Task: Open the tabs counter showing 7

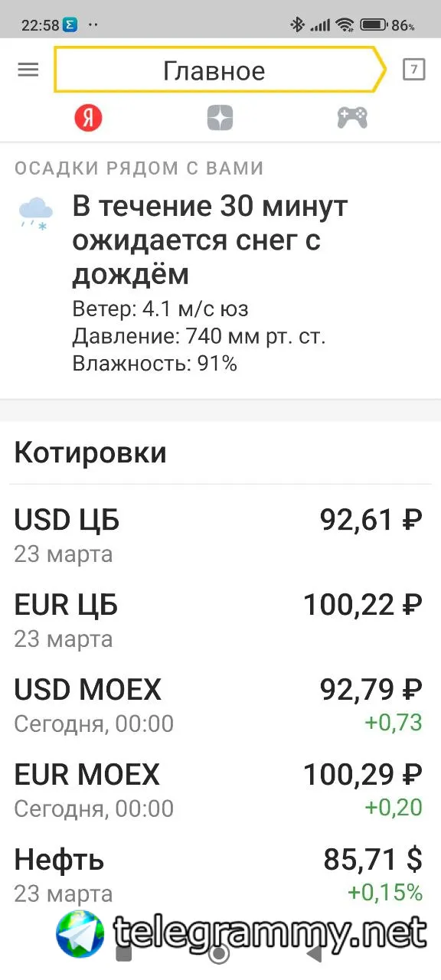Action: 413,70
